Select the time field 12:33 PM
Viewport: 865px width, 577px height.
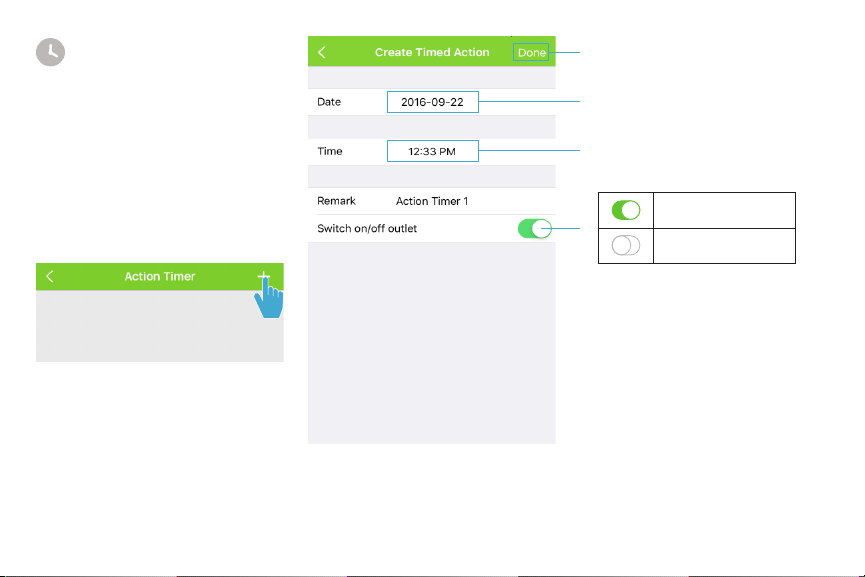432,151
